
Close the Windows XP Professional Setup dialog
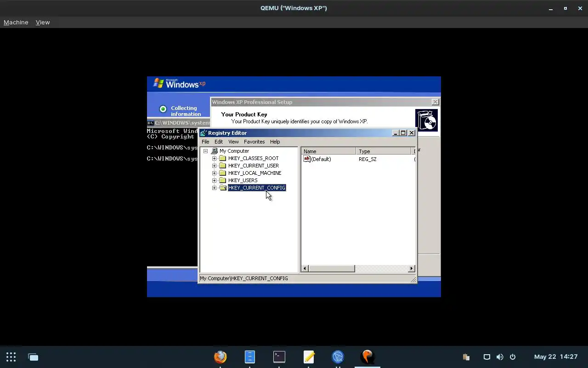click(x=435, y=102)
